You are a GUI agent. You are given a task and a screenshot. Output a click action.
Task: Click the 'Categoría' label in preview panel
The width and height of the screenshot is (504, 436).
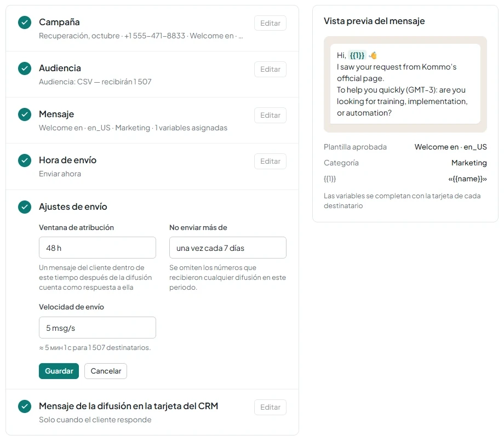(x=341, y=163)
